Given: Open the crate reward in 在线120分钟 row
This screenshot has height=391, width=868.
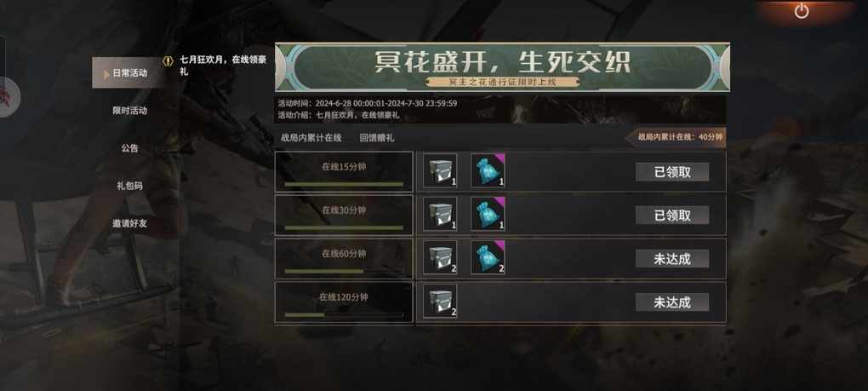Looking at the screenshot, I should [x=440, y=302].
